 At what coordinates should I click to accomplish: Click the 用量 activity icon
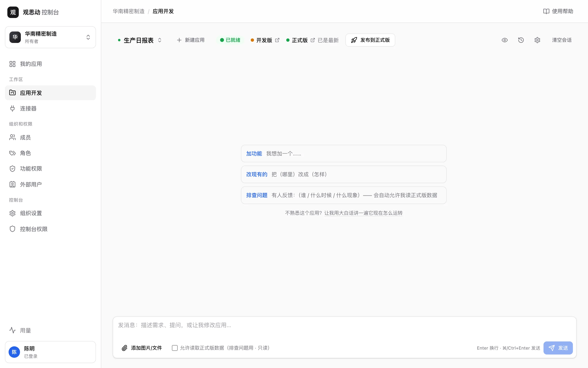12,330
